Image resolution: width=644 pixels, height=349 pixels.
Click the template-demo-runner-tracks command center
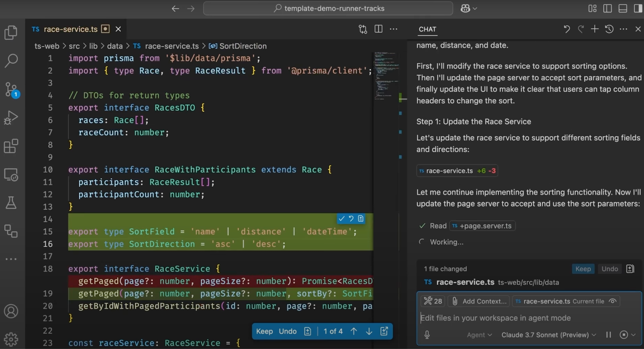click(x=328, y=8)
